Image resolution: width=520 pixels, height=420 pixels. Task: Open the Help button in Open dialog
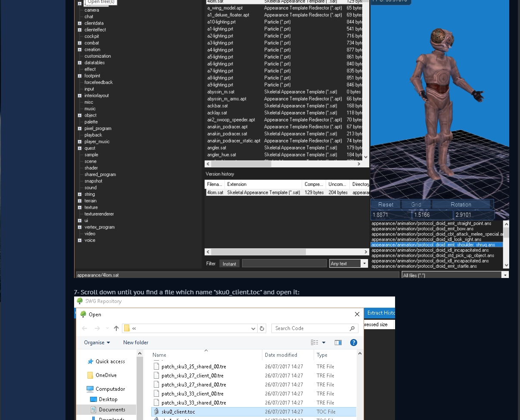click(x=354, y=343)
